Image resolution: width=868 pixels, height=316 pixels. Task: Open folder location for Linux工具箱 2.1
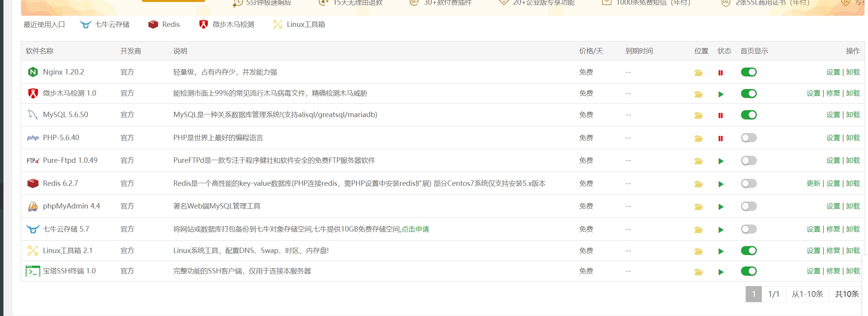coord(698,251)
